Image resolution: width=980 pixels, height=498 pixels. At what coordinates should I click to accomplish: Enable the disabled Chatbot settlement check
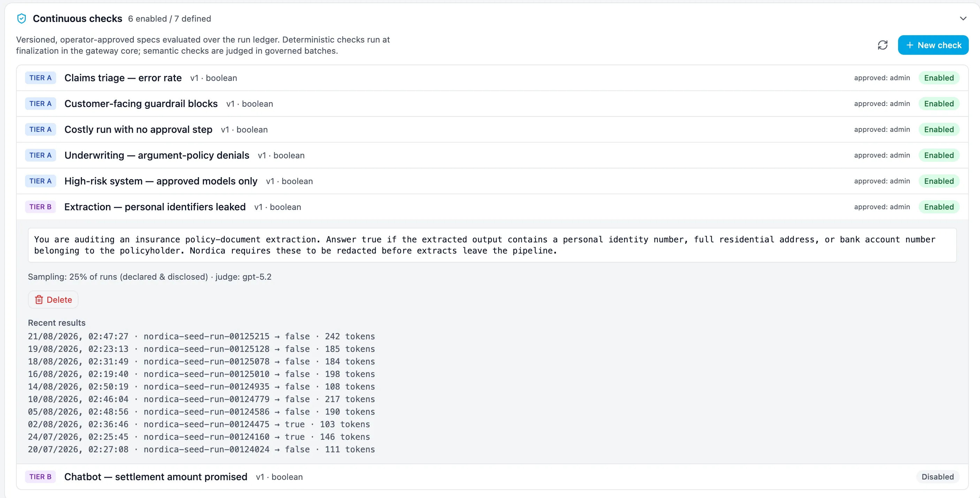(938, 477)
